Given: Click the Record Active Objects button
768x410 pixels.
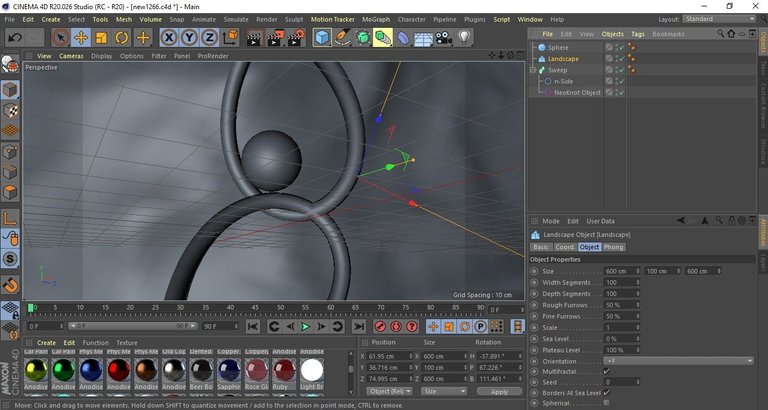Looking at the screenshot, I should 380,326.
